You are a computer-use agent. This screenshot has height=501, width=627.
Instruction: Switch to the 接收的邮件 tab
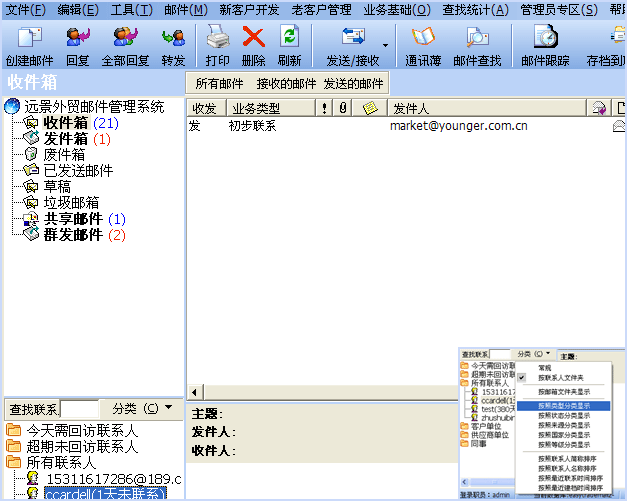tap(286, 84)
